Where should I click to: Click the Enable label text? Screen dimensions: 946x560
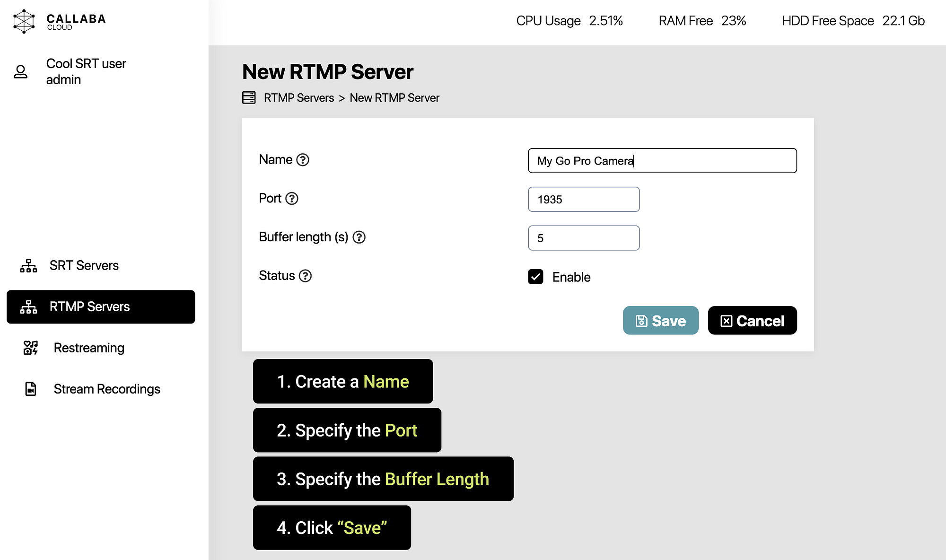pos(571,277)
